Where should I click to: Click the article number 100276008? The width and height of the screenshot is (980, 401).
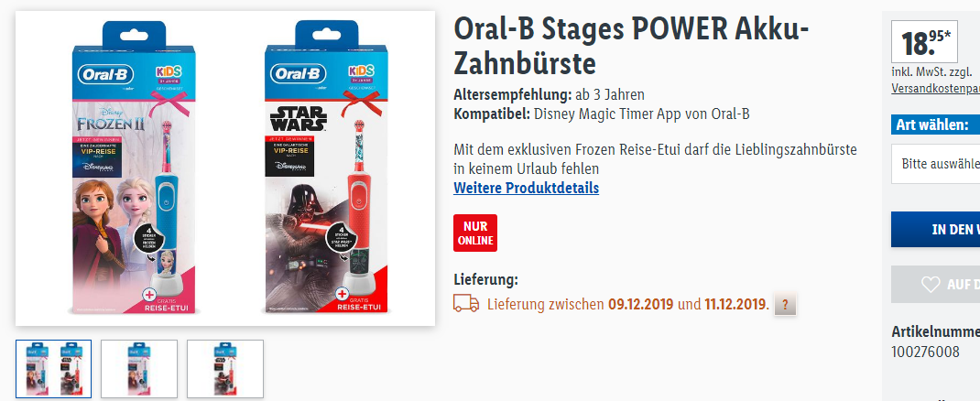pyautogui.click(x=925, y=352)
